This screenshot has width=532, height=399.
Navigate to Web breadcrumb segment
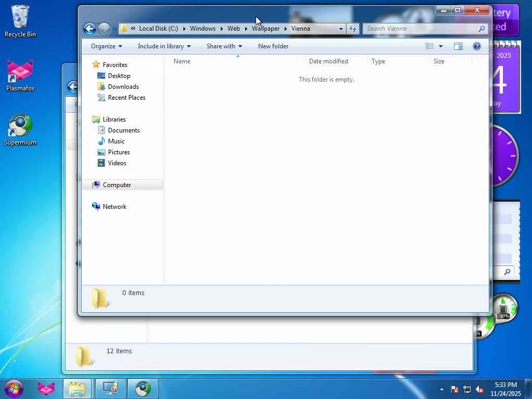click(x=233, y=29)
